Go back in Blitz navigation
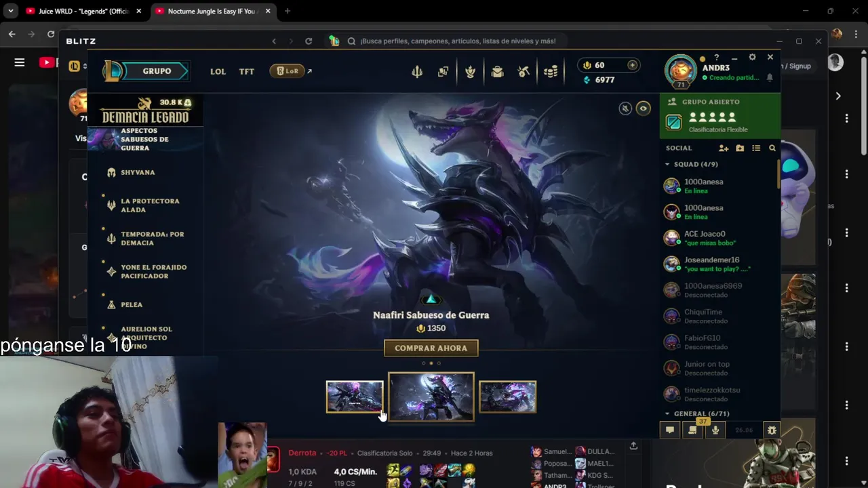 pyautogui.click(x=274, y=41)
